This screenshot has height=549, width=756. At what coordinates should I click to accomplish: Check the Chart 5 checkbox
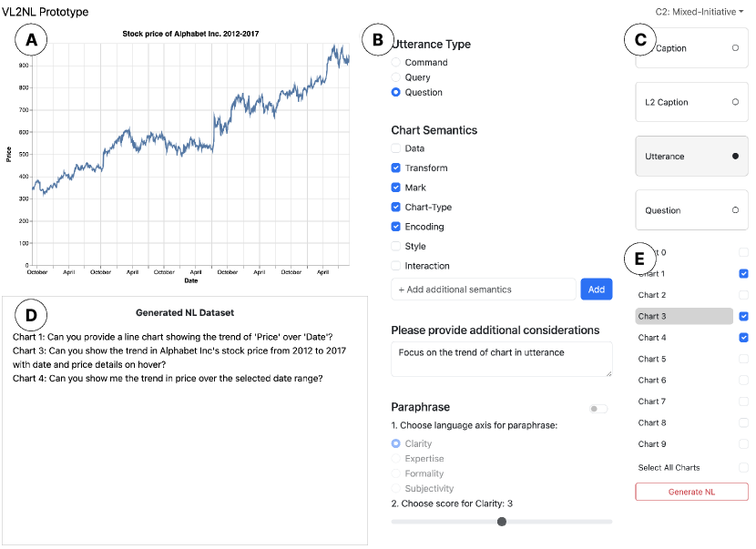coord(744,359)
